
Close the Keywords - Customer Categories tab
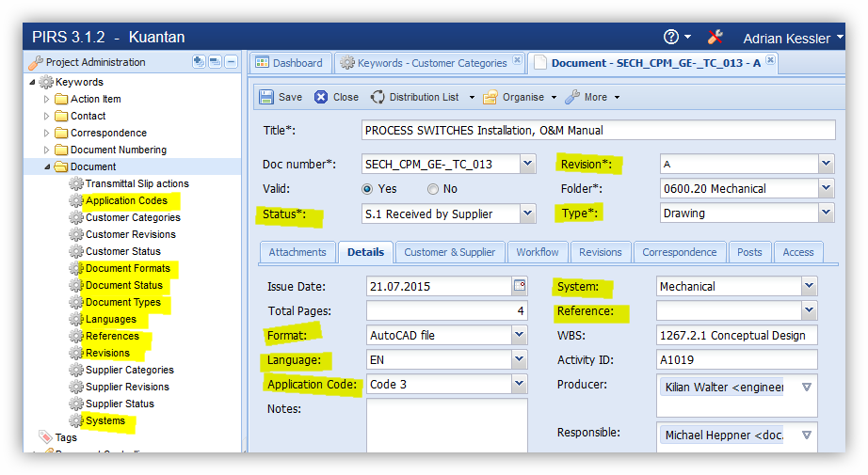[x=517, y=59]
